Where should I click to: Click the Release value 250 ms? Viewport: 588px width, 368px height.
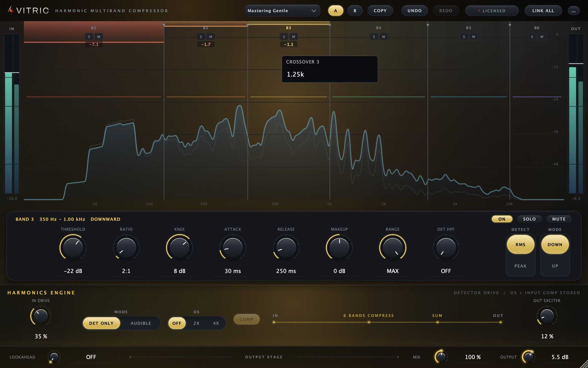click(286, 271)
